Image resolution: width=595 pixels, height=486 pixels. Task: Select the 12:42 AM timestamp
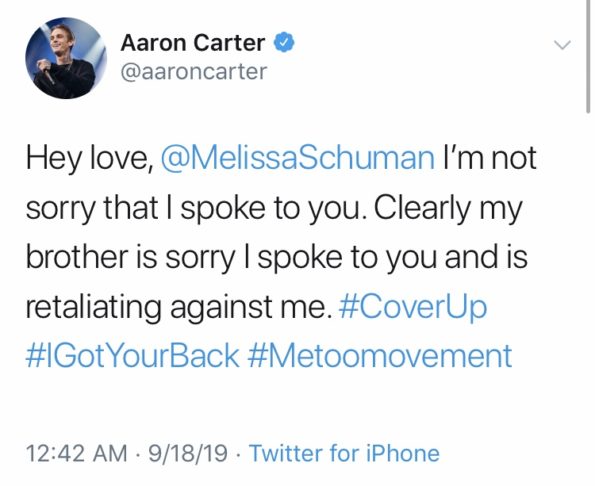[x=77, y=453]
